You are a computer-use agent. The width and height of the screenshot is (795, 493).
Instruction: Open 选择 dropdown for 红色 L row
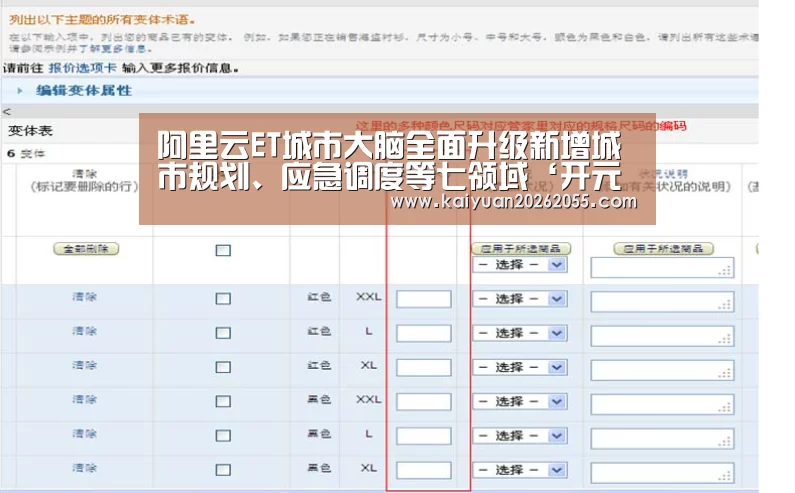point(520,333)
